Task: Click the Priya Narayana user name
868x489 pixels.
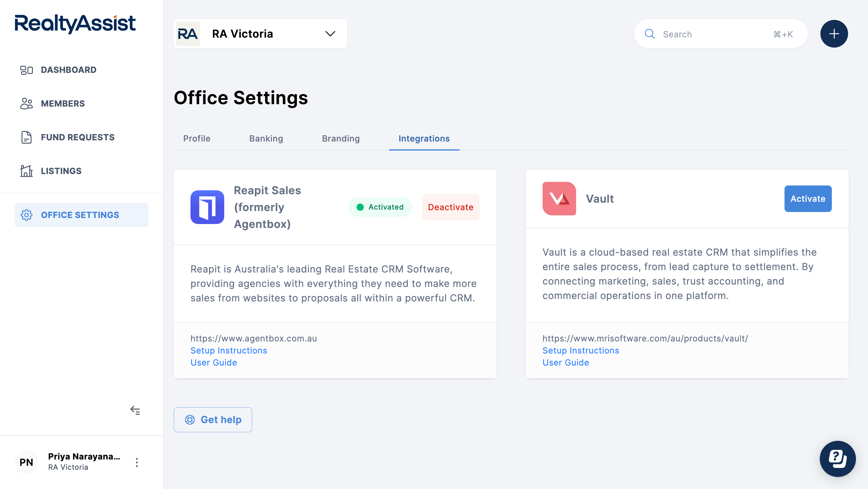Action: [x=84, y=456]
